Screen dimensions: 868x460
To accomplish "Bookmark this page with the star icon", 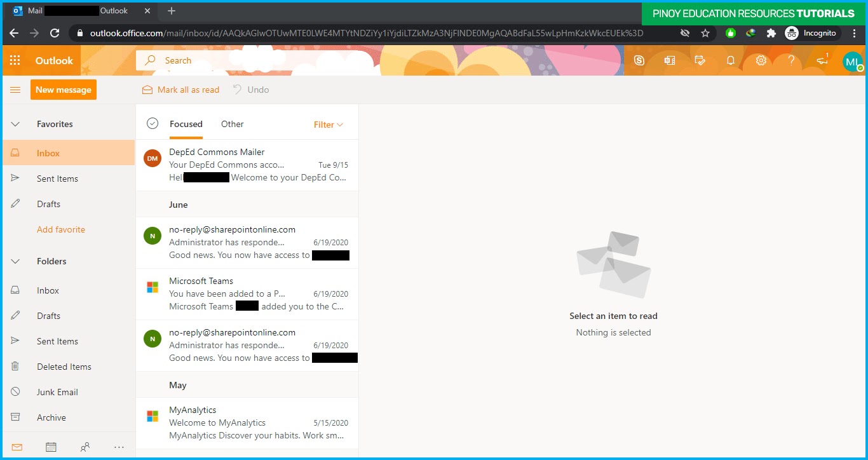I will pos(705,33).
